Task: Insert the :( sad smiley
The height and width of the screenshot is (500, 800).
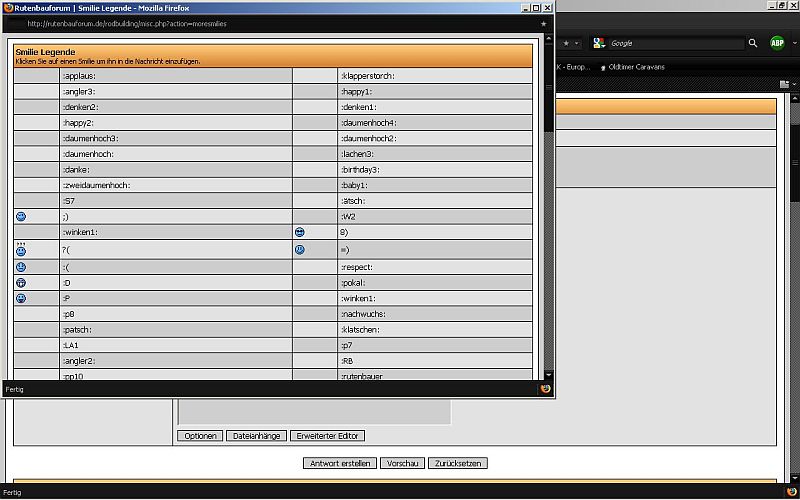Action: click(x=21, y=267)
